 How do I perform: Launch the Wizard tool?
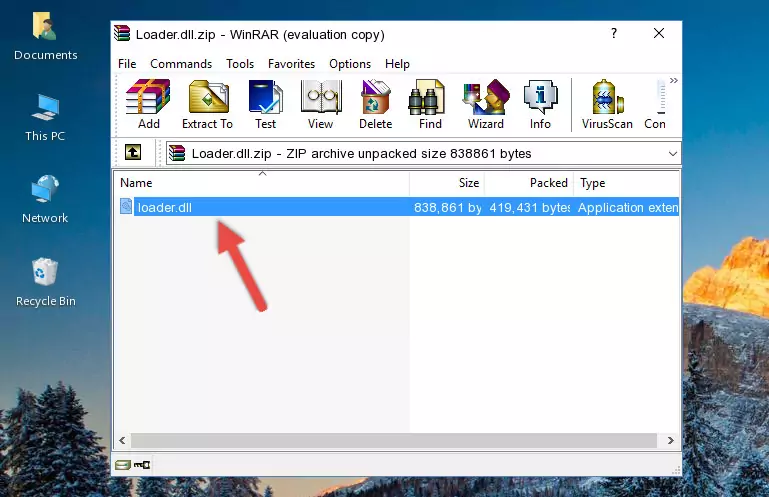tap(486, 104)
